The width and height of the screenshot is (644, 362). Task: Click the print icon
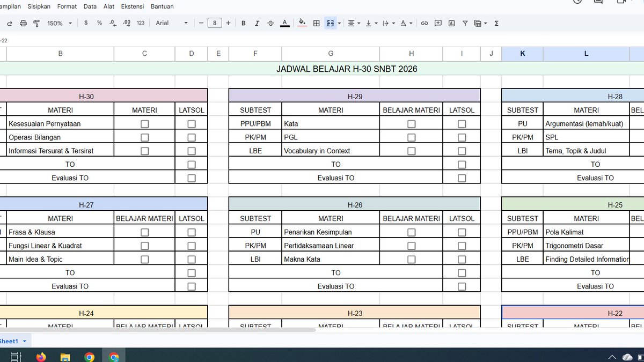pyautogui.click(x=23, y=23)
